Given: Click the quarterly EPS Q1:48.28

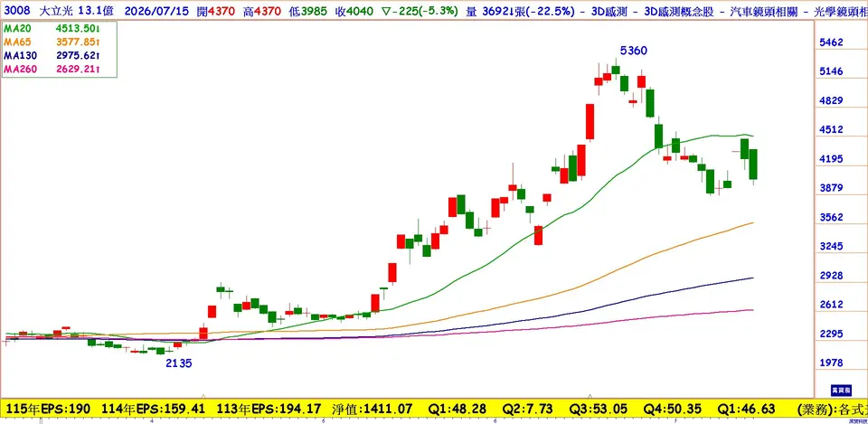Looking at the screenshot, I should (x=457, y=409).
